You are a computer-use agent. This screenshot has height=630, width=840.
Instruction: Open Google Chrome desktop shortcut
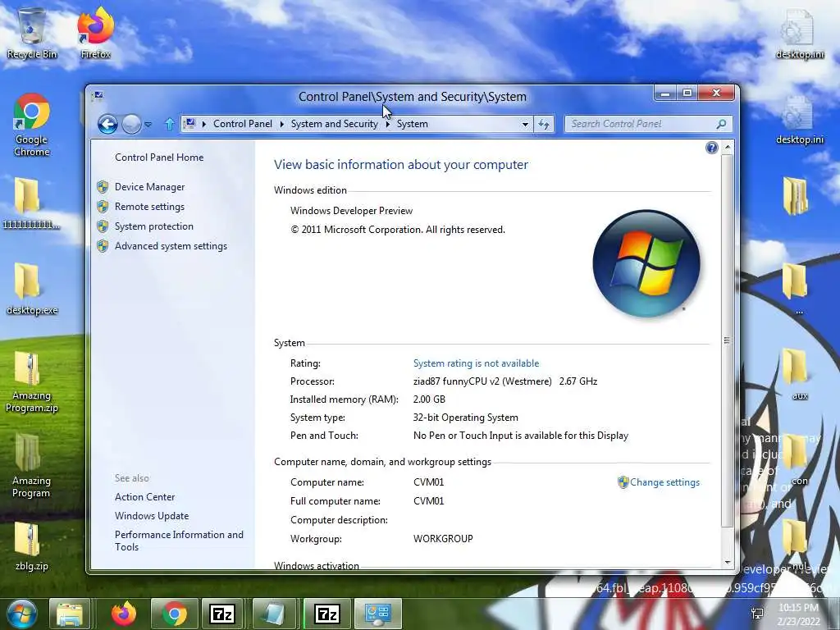pyautogui.click(x=32, y=125)
